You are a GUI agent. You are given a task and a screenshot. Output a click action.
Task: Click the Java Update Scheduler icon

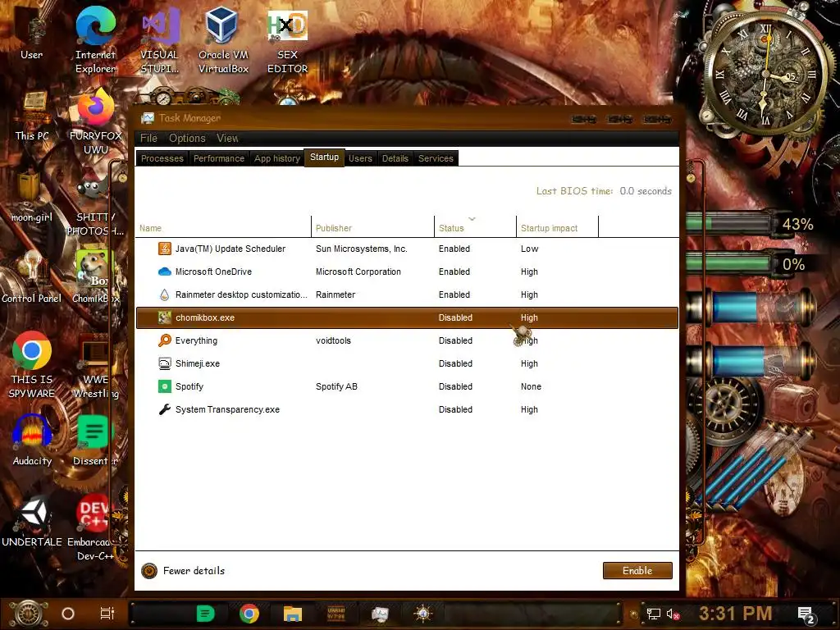click(x=164, y=249)
